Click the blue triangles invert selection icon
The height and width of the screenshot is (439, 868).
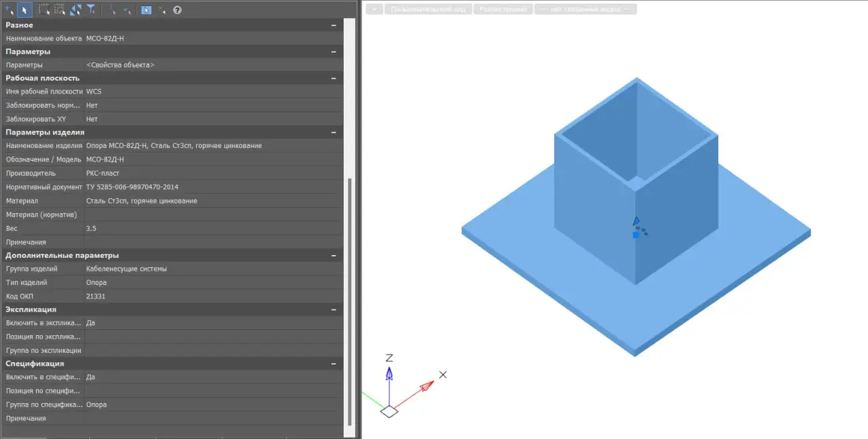pyautogui.click(x=75, y=9)
